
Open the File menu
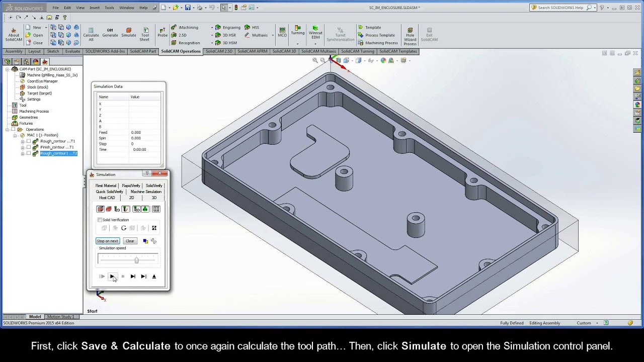55,8
